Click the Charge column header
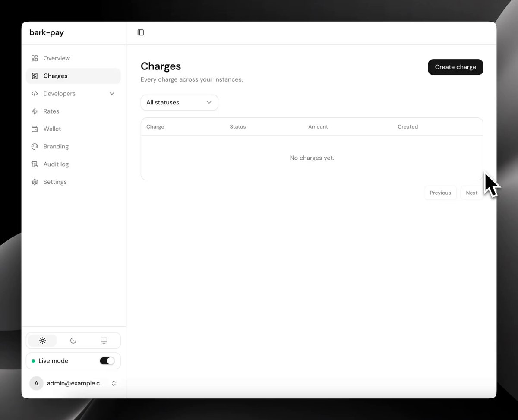The width and height of the screenshot is (518, 420). click(155, 127)
